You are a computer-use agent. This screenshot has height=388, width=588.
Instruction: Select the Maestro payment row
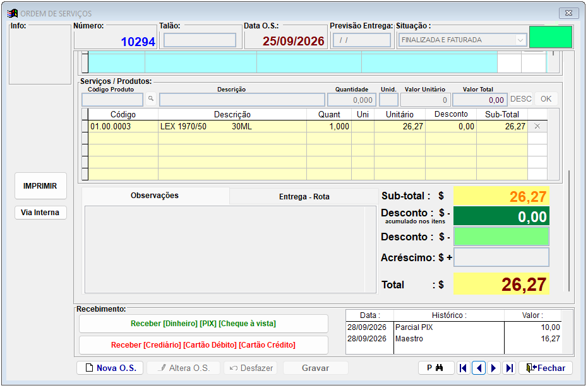coord(453,339)
